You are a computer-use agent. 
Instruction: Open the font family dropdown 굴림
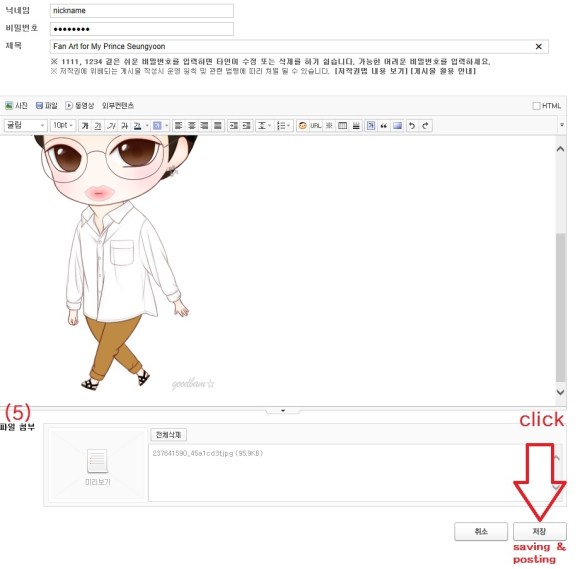pos(25,126)
